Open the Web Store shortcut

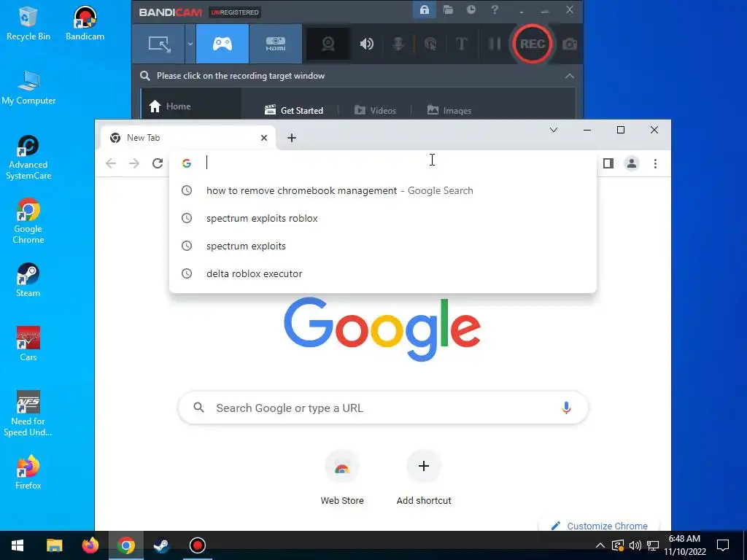point(342,478)
